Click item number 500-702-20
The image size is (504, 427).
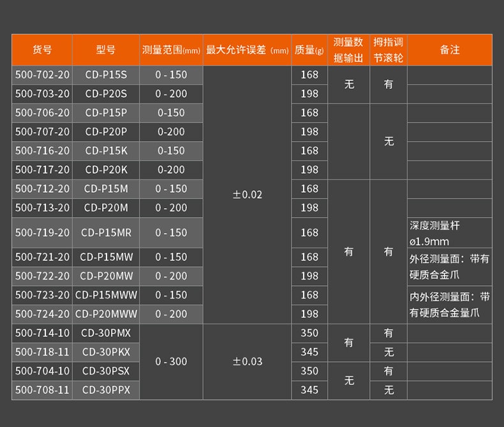tap(42, 75)
